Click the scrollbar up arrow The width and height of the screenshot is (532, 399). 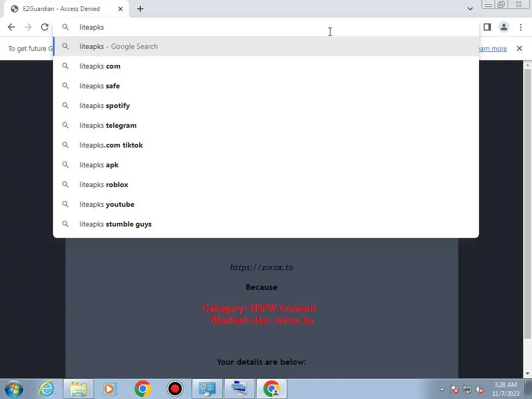coord(527,65)
